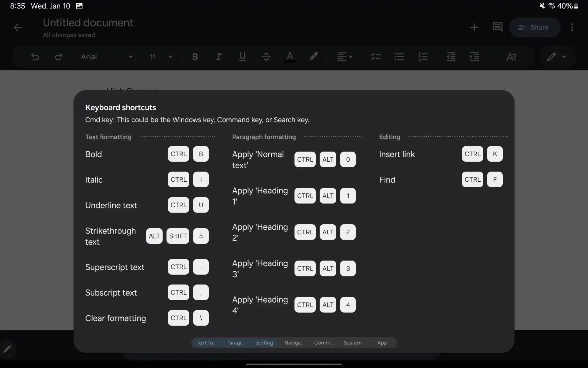
Task: Switch to the System tab
Action: pyautogui.click(x=353, y=343)
